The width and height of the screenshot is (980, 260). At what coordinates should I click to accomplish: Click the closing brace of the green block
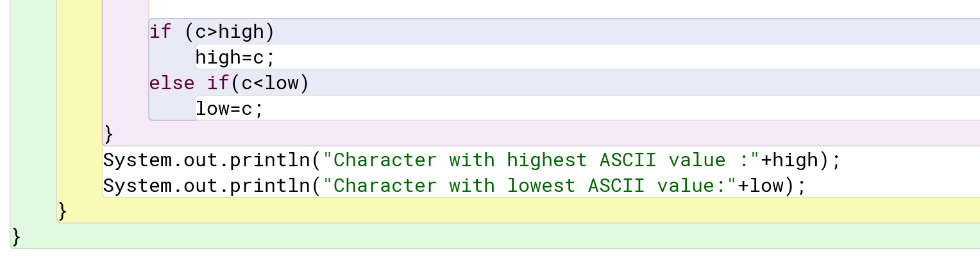pos(16,237)
